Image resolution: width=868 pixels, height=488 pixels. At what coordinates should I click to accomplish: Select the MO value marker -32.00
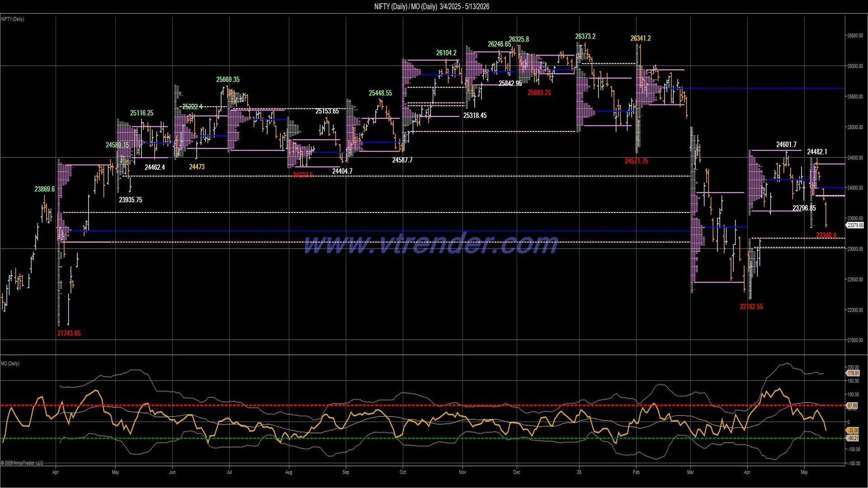click(853, 431)
